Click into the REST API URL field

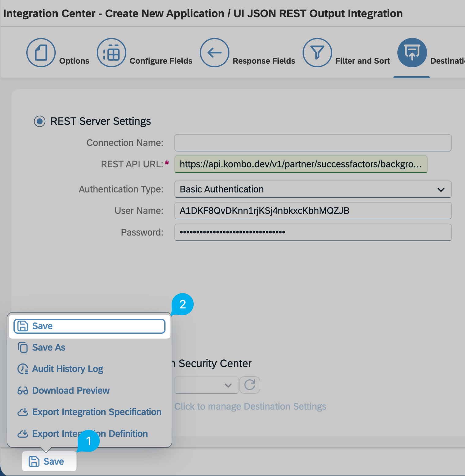pyautogui.click(x=300, y=164)
